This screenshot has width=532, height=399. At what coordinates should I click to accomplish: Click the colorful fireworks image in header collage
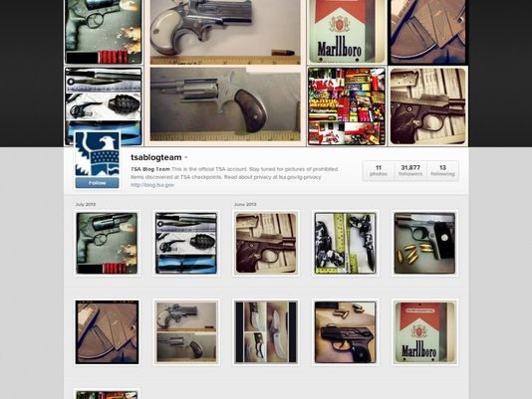click(x=347, y=106)
